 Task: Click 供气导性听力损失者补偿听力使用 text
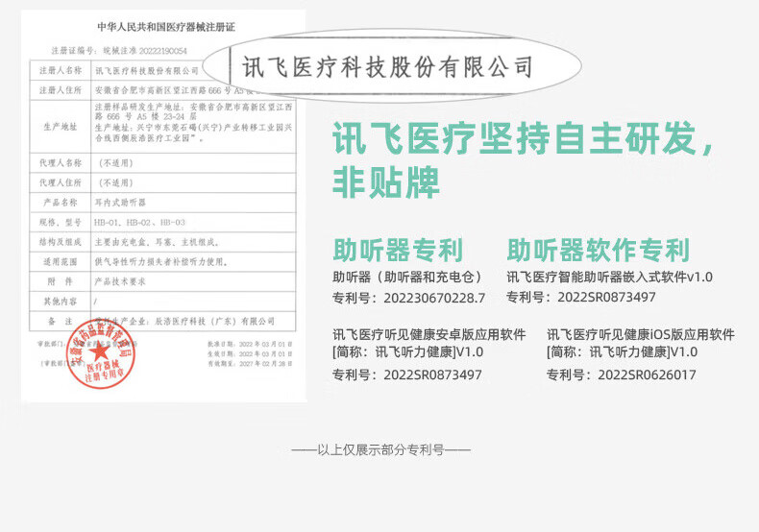click(x=161, y=261)
